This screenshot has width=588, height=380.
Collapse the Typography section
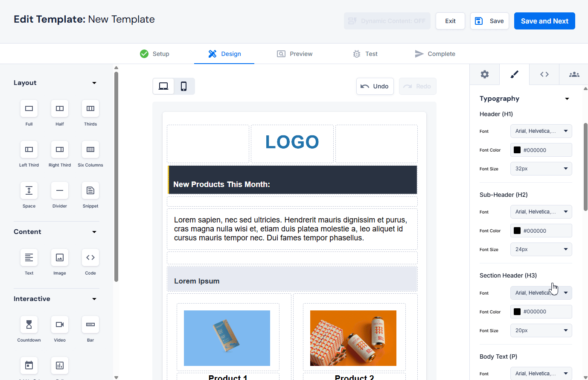[567, 99]
